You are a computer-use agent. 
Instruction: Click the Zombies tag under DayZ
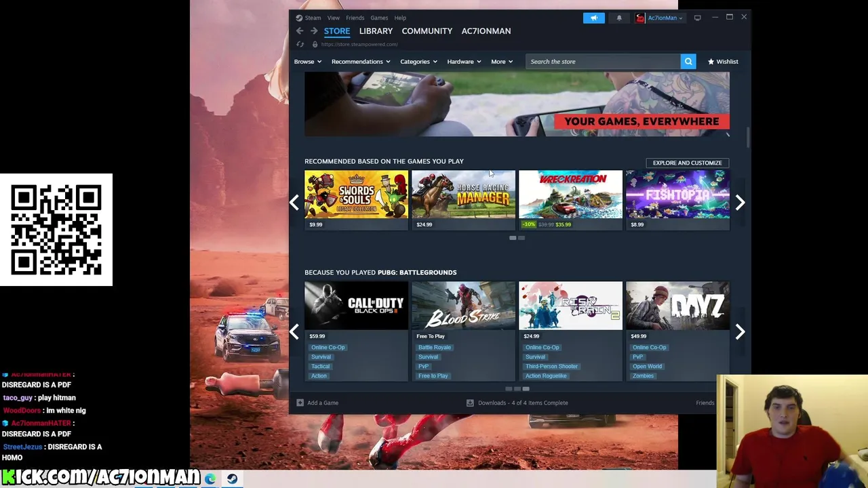click(643, 376)
